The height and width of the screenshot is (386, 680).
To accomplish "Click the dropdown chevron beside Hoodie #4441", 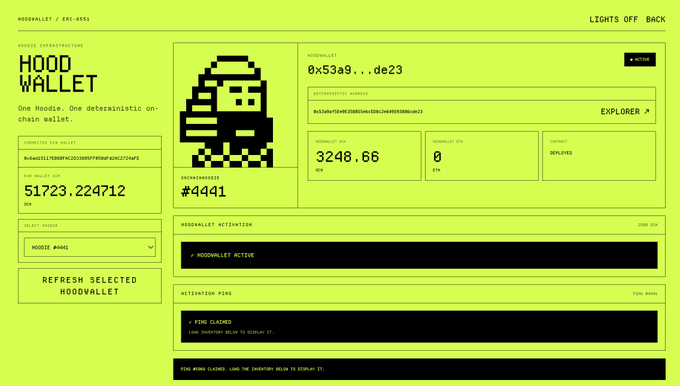I will click(150, 247).
